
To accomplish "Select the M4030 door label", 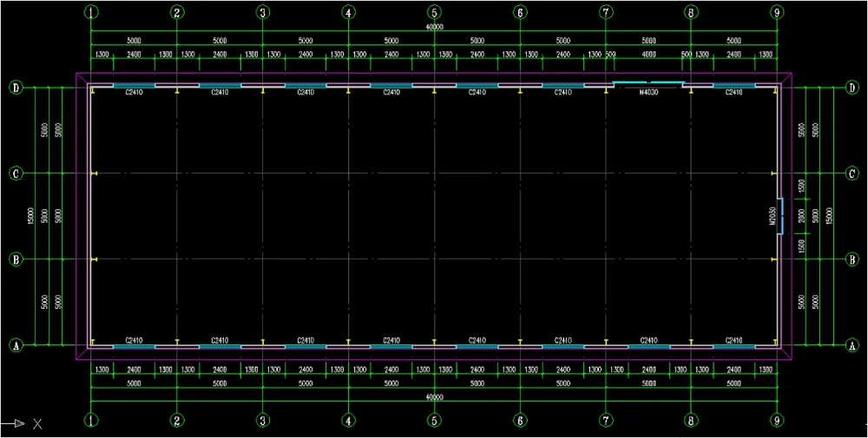I will 648,92.
